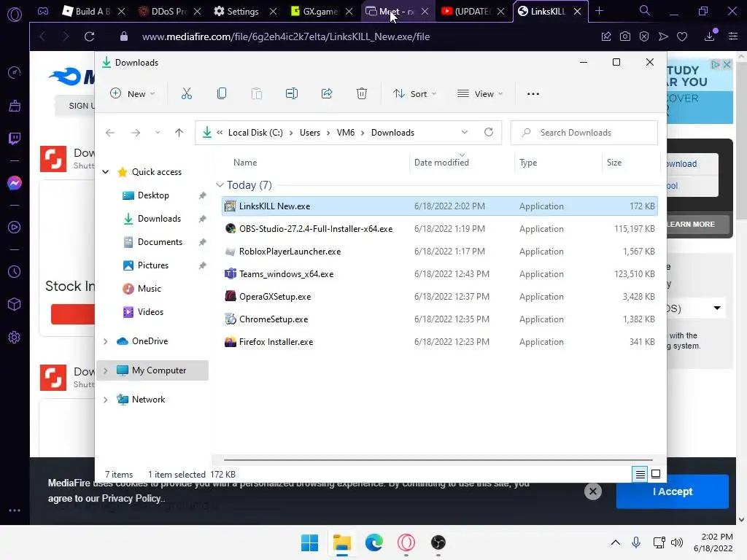This screenshot has width=747, height=560.
Task: Collapse the Today (7) group
Action: [x=220, y=184]
